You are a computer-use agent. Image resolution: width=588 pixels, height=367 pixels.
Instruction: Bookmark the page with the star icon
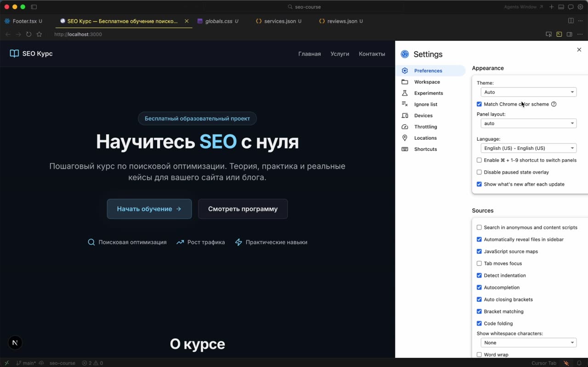[x=39, y=34]
